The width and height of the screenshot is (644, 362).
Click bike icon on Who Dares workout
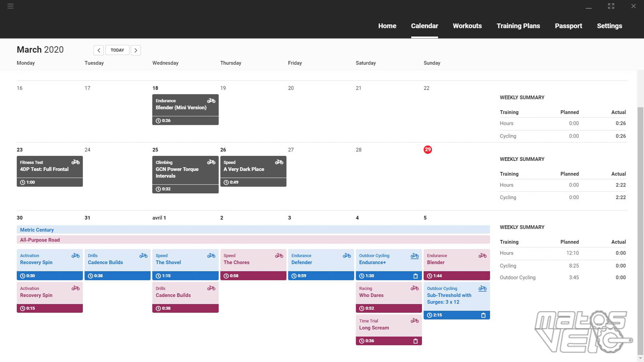[414, 288]
